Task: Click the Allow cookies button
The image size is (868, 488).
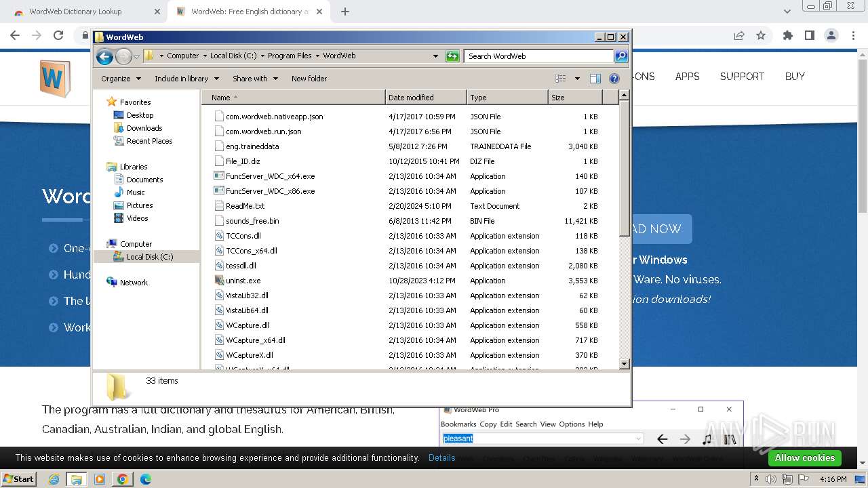Action: click(x=805, y=458)
